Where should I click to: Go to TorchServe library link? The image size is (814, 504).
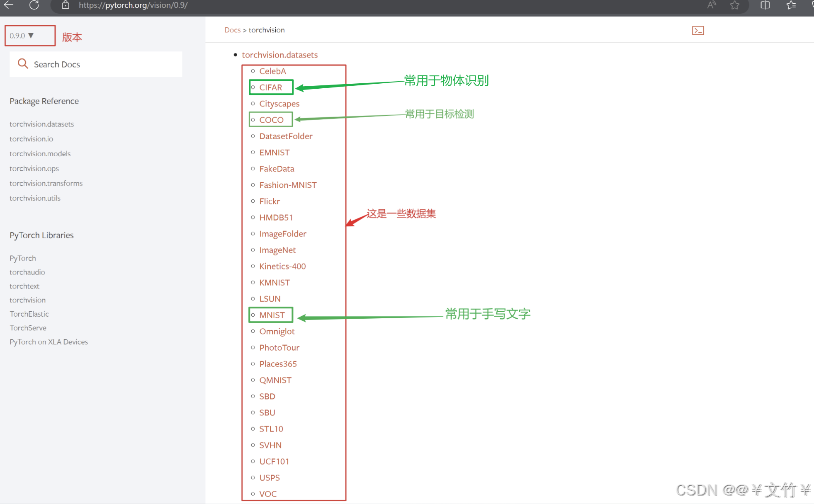(28, 328)
